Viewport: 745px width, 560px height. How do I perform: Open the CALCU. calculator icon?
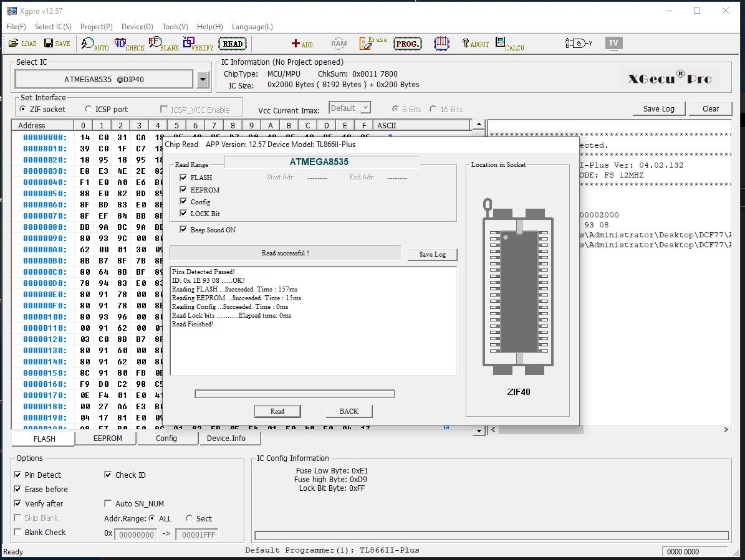click(511, 44)
